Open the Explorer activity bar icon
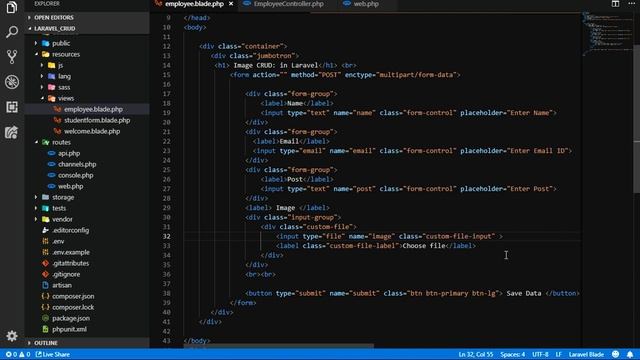640x360 pixels. 12,7
